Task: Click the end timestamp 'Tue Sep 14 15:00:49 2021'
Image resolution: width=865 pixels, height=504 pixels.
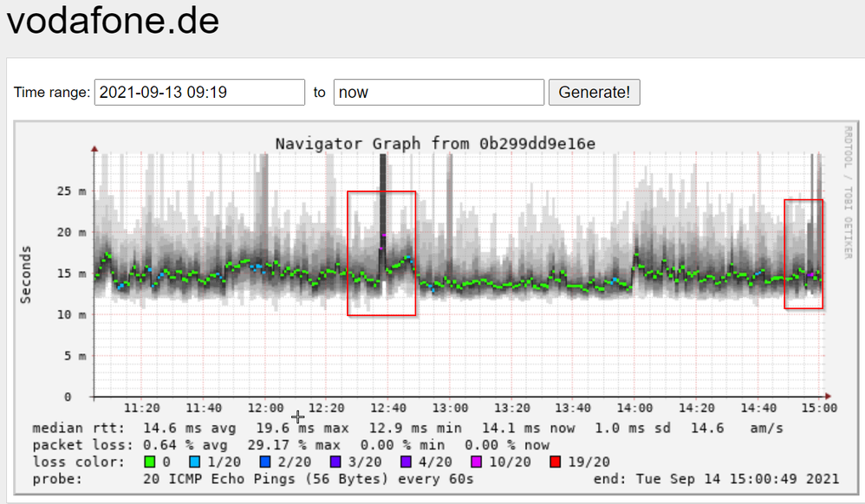Action: (737, 479)
